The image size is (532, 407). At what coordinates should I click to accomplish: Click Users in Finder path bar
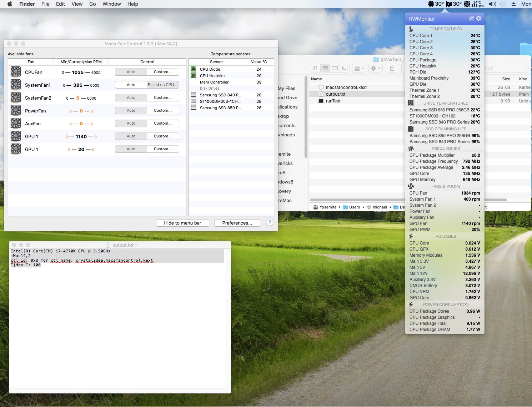coord(351,207)
